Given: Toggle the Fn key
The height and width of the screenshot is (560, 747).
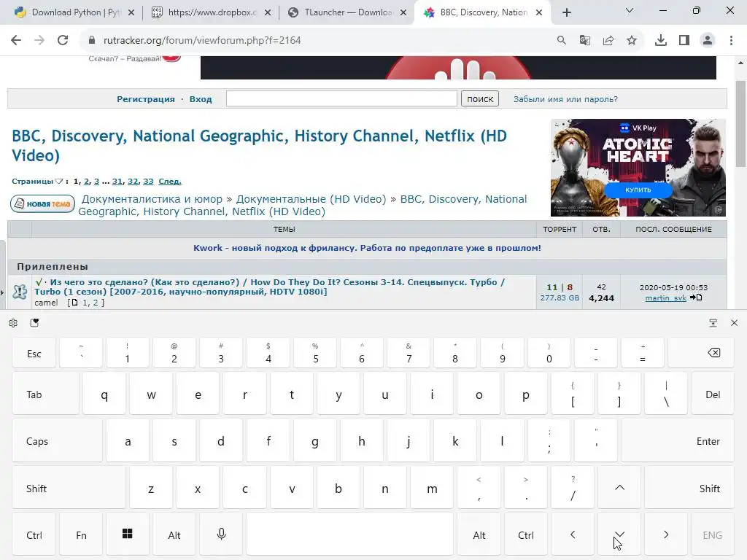Looking at the screenshot, I should [x=81, y=534].
